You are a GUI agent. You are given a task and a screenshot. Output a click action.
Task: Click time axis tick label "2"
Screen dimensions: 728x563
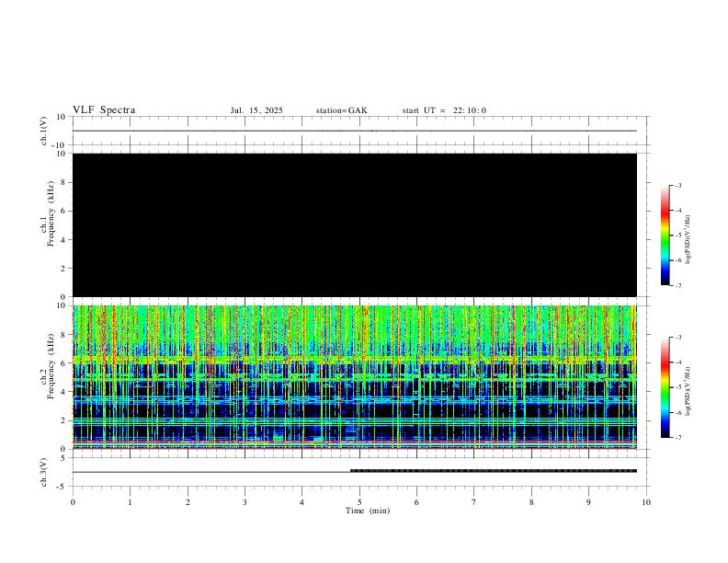tap(188, 502)
